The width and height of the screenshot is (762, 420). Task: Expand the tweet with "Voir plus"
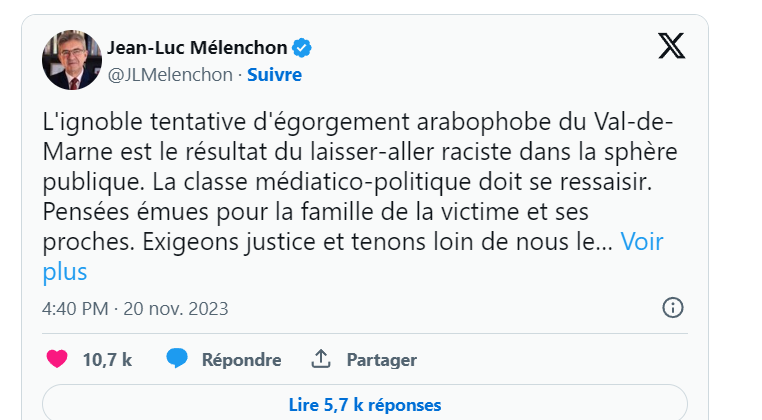click(x=642, y=241)
